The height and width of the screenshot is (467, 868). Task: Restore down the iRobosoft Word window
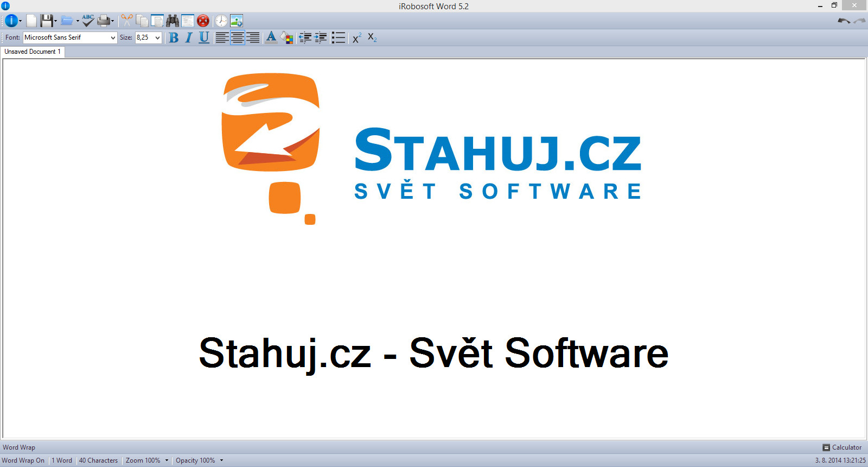point(834,5)
